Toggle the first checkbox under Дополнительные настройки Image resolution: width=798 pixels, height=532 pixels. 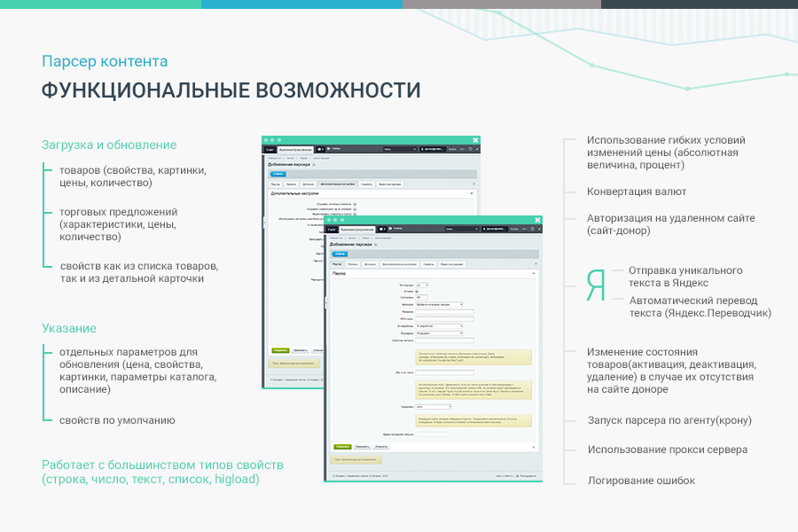point(354,203)
